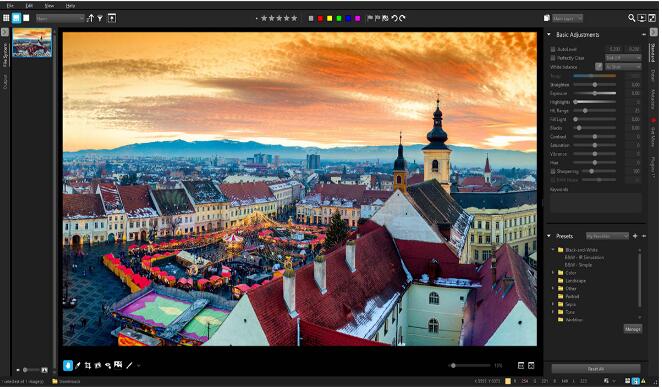Toggle the Sharpening checkbox

[x=553, y=172]
